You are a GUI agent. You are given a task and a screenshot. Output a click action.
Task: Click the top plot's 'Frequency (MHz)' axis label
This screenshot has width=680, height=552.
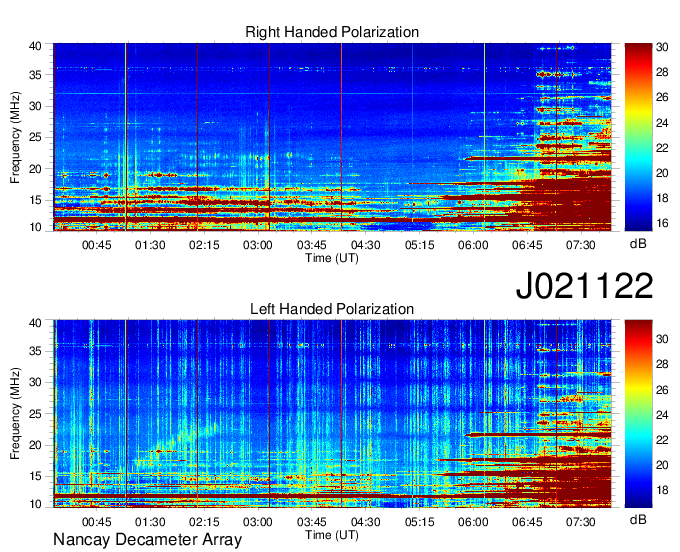tap(15, 137)
